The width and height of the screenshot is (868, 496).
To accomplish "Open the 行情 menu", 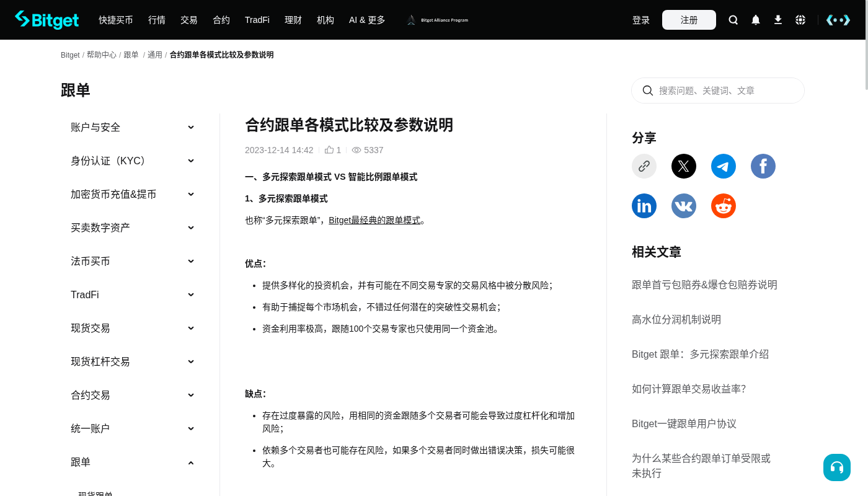I will (x=157, y=20).
